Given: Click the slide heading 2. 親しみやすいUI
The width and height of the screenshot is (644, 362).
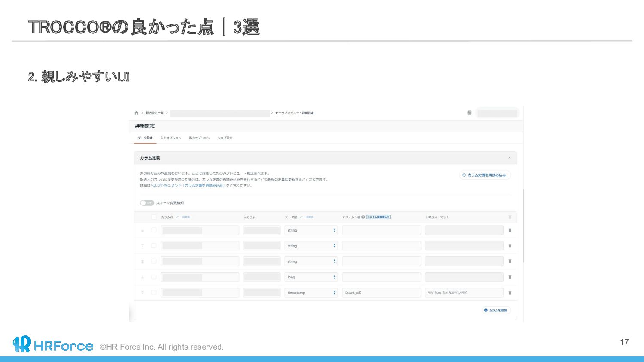Looking at the screenshot, I should point(79,77).
